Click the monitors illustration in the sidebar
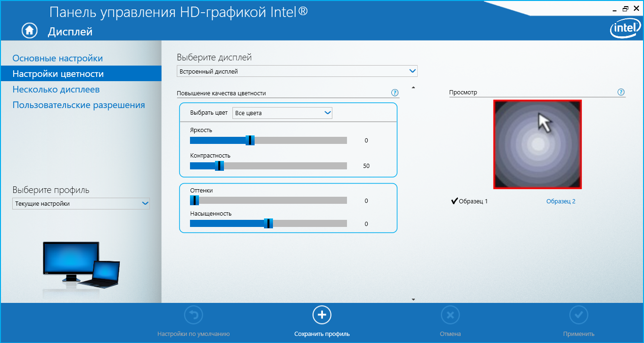The image size is (644, 343). tap(81, 265)
